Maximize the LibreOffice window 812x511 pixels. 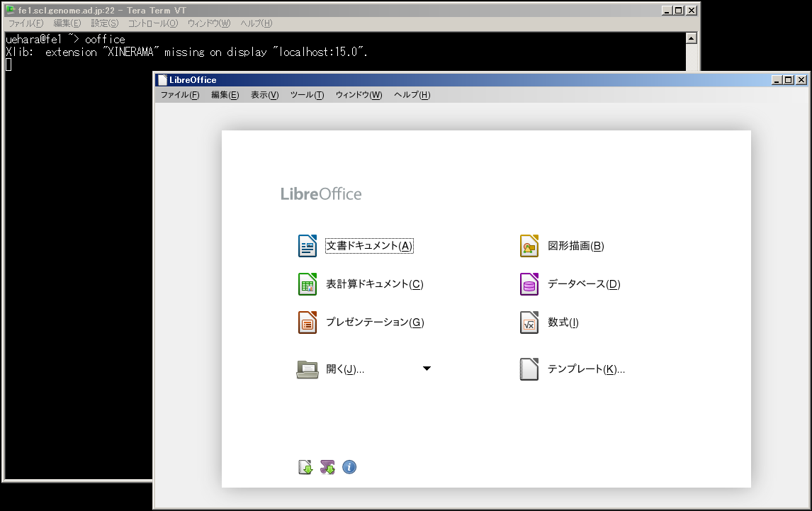click(788, 80)
